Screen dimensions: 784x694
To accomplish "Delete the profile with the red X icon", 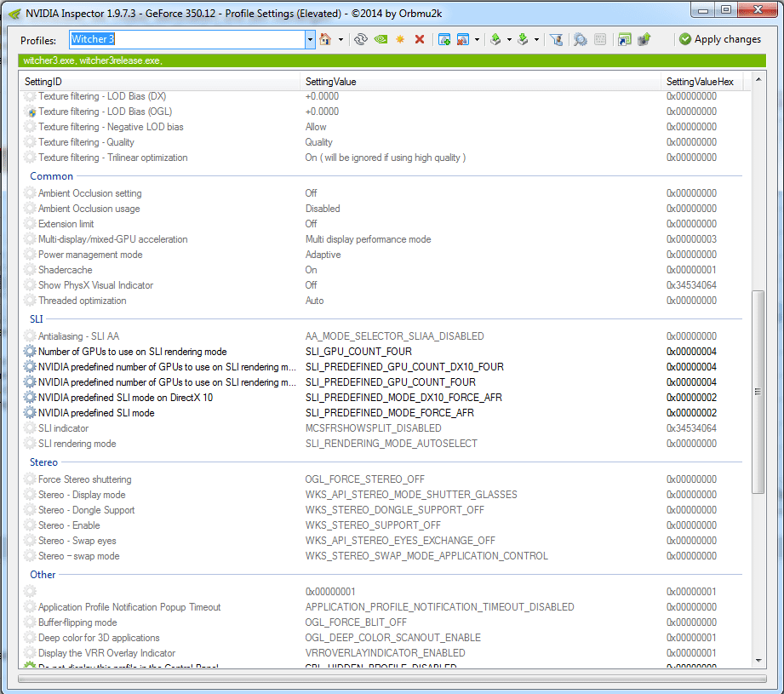I will [420, 39].
